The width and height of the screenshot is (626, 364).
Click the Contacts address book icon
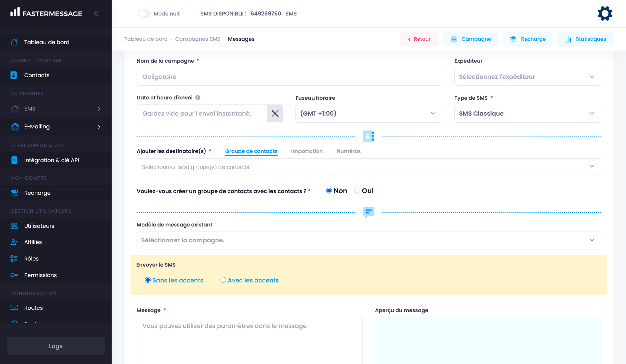(x=14, y=75)
